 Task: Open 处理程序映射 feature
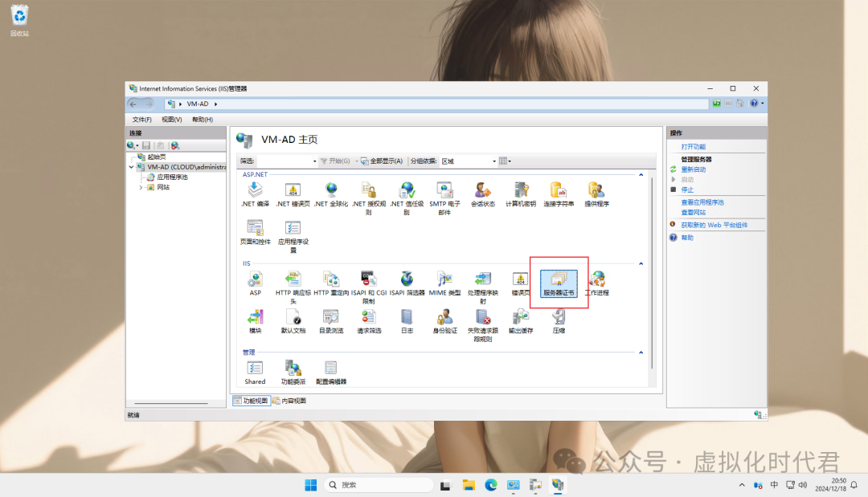coord(483,287)
